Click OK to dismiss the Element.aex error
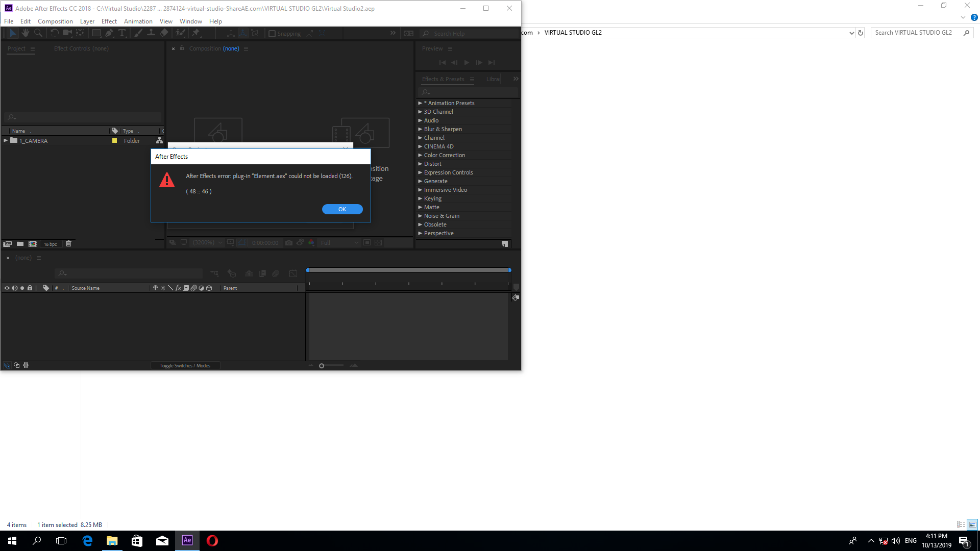The width and height of the screenshot is (980, 551). (x=342, y=209)
